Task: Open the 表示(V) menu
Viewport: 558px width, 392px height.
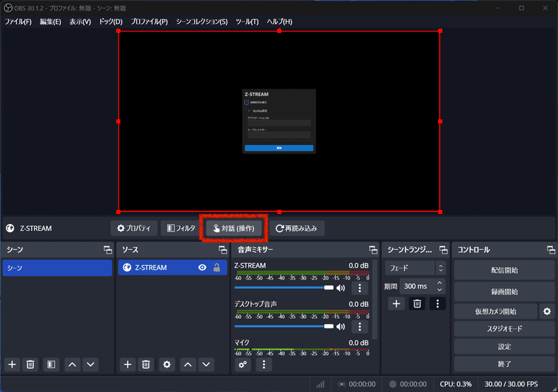Action: (x=80, y=22)
